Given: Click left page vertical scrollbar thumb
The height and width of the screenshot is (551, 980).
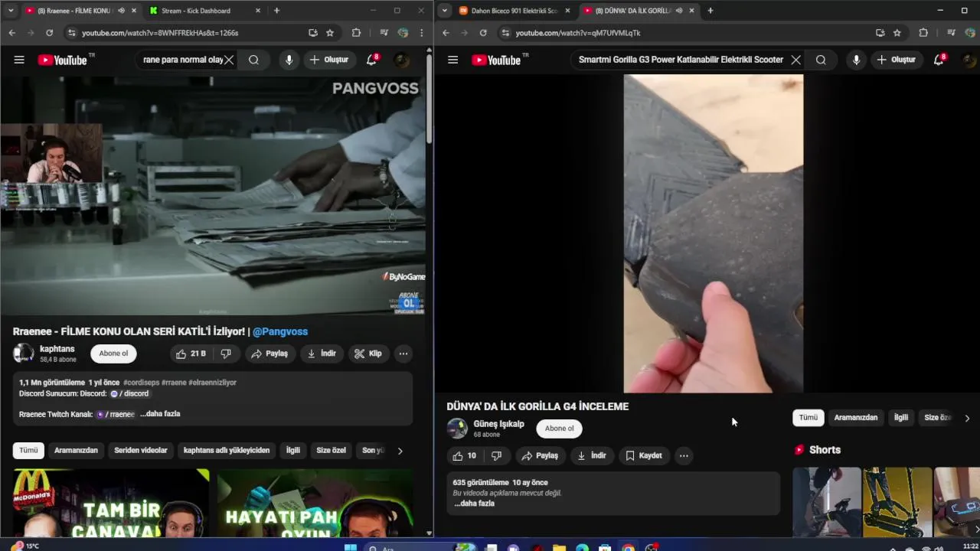Looking at the screenshot, I should click(x=429, y=98).
